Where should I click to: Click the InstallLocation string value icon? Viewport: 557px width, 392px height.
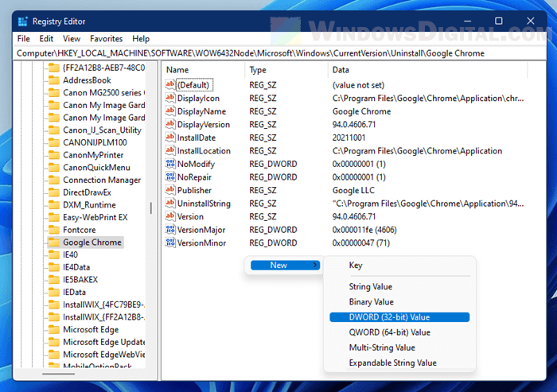tap(170, 150)
